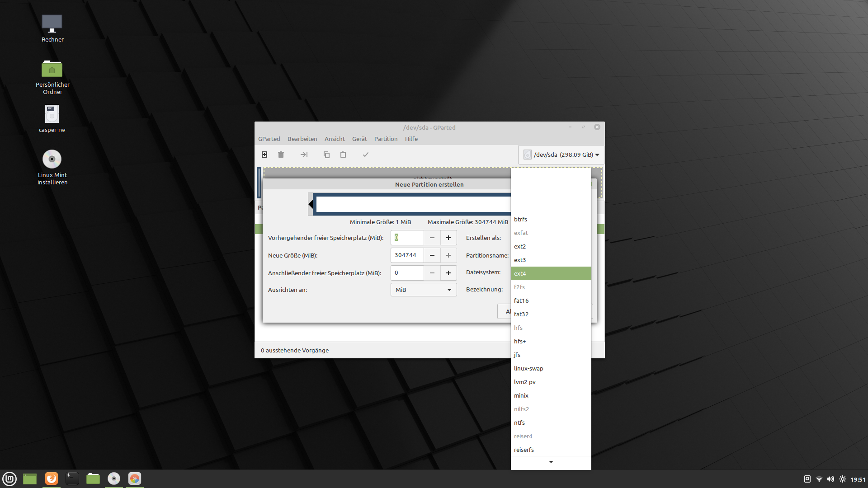
Task: Open the terminal from the taskbar
Action: [x=72, y=479]
